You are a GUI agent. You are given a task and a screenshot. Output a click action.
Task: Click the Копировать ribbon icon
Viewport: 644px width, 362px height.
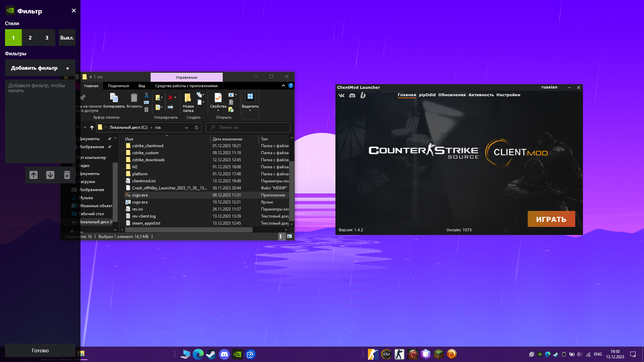pos(114,101)
